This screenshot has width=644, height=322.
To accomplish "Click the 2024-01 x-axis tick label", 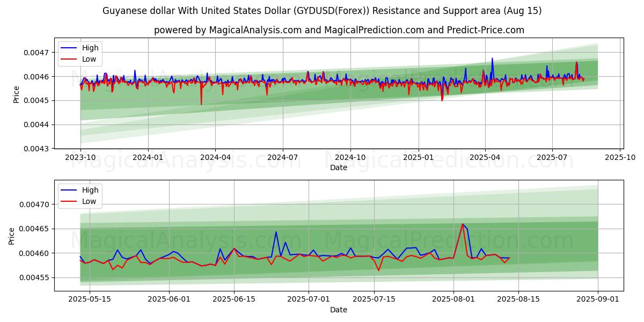I will coord(148,158).
